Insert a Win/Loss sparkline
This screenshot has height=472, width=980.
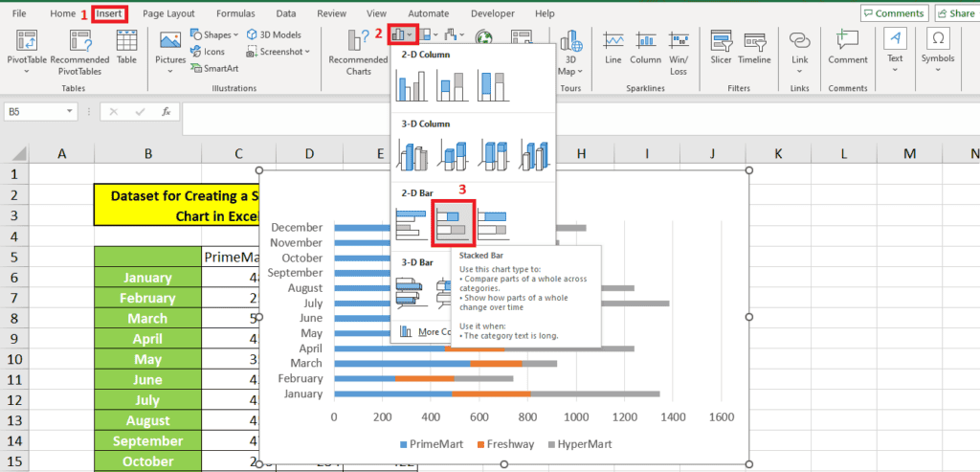(679, 53)
